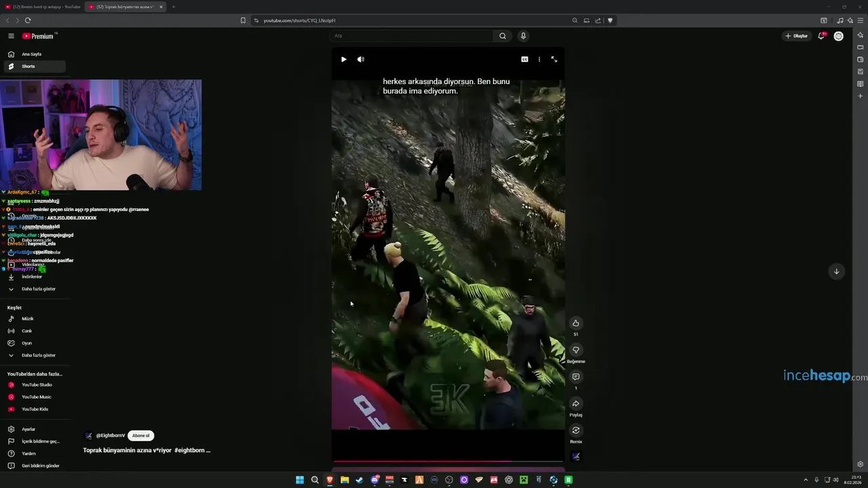Image resolution: width=868 pixels, height=488 pixels.
Task: Open site settings icon in address bar
Action: pos(256,20)
